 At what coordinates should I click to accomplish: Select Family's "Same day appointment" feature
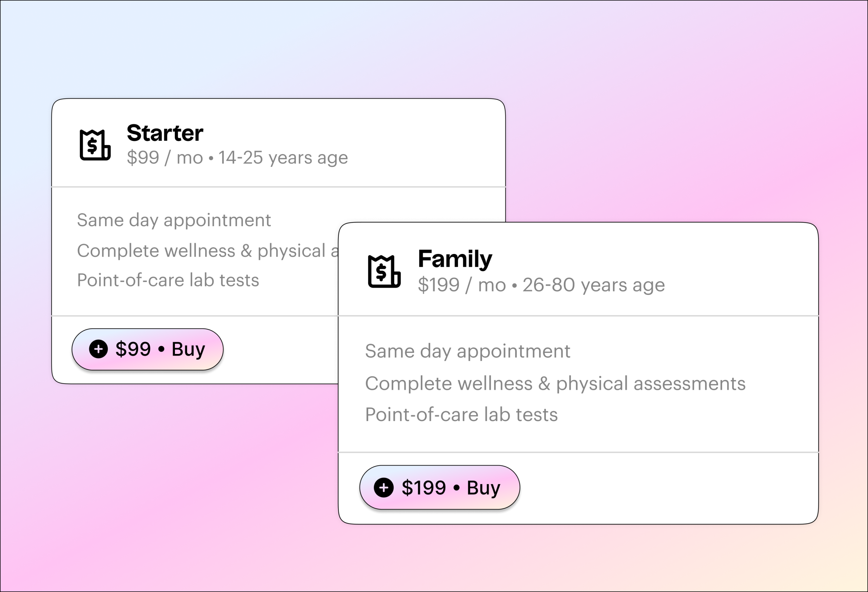[467, 351]
